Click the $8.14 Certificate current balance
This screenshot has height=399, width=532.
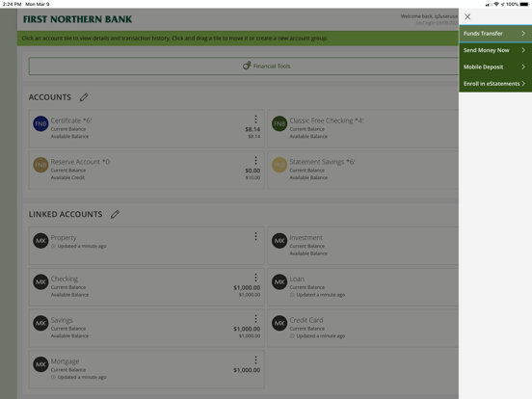coord(253,129)
